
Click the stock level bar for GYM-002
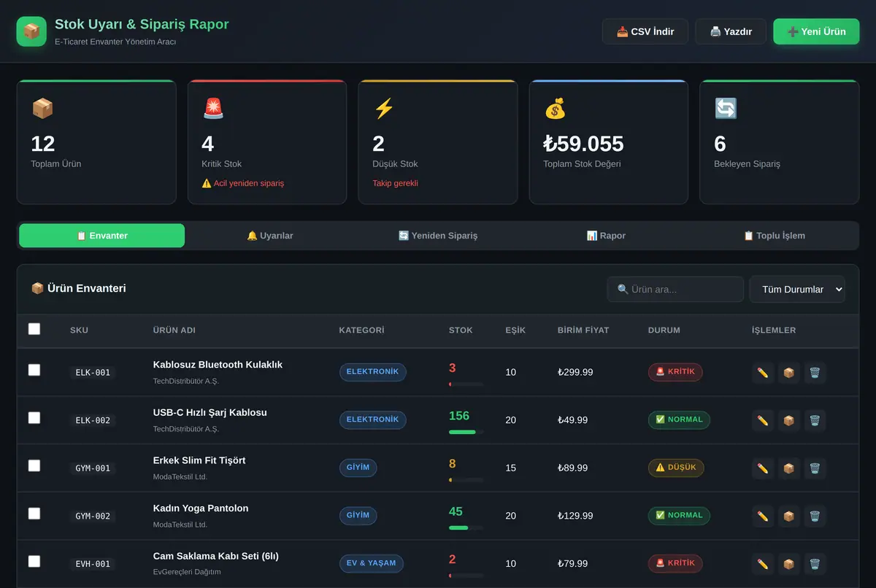[x=466, y=527]
